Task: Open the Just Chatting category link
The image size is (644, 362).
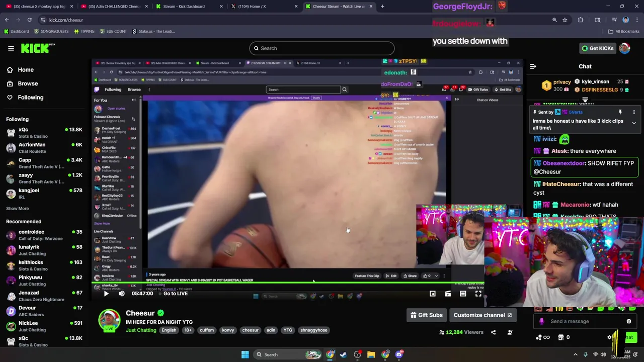Action: 141,330
